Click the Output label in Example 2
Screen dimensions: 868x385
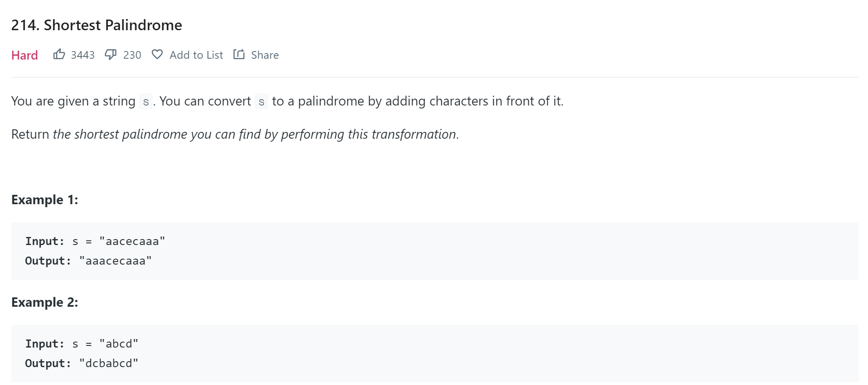48,363
